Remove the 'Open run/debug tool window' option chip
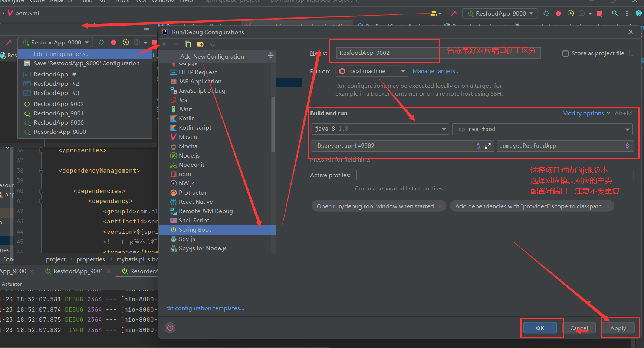 (440, 206)
